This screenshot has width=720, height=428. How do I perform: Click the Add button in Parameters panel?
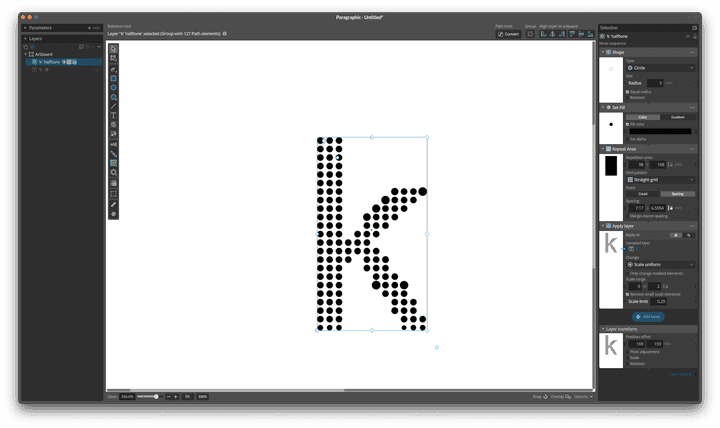(x=94, y=28)
